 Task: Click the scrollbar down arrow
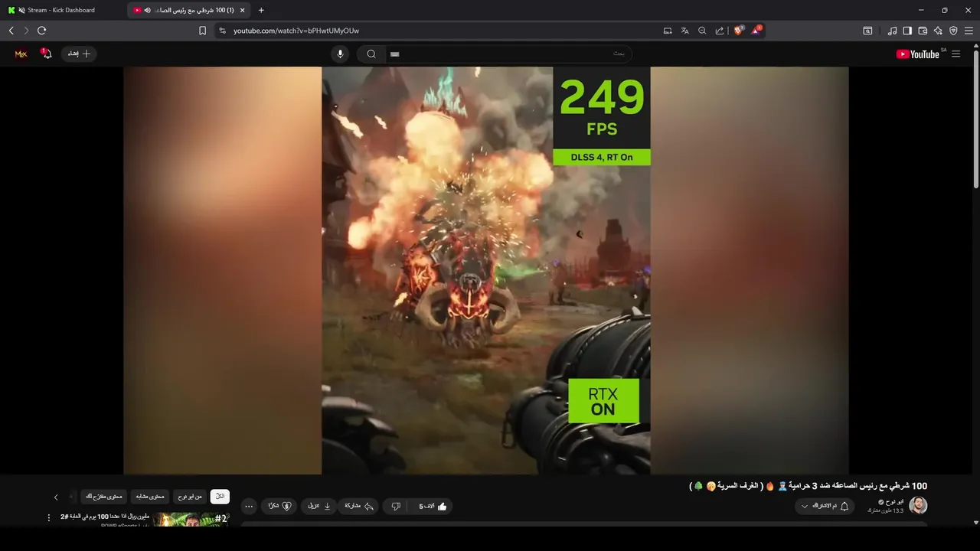[x=975, y=523]
